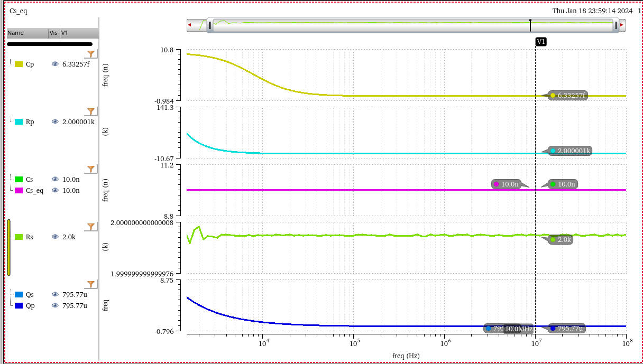This screenshot has width=643, height=364.
Task: Click the left grip handle of the zoom bar
Action: (210, 25)
